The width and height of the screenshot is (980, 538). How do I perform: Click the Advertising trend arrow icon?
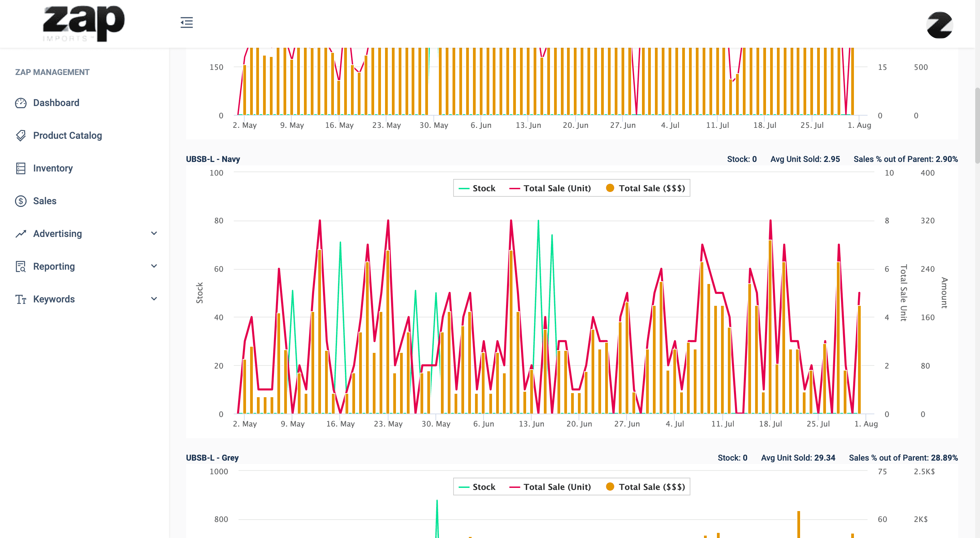20,234
